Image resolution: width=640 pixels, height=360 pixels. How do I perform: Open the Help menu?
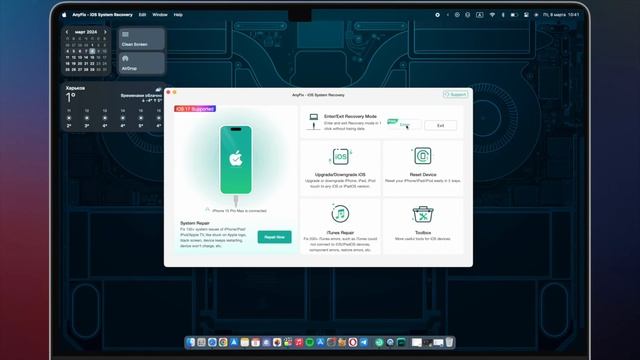(178, 15)
